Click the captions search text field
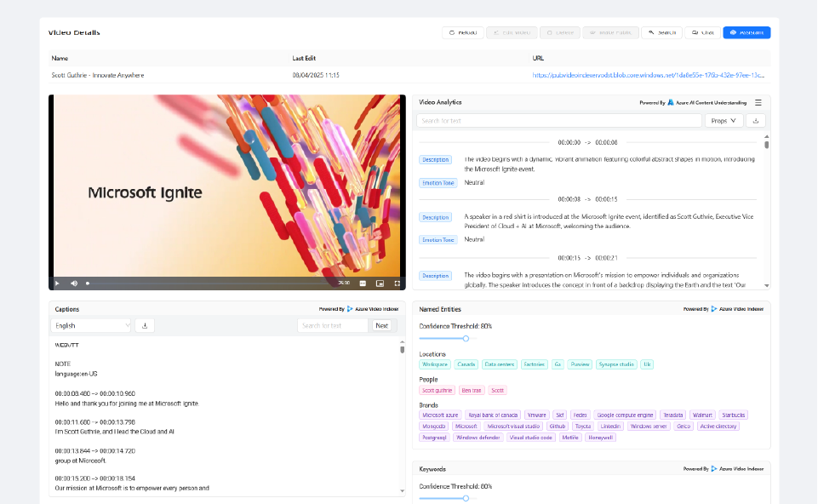Viewport: 818px width, 504px height. (x=333, y=325)
